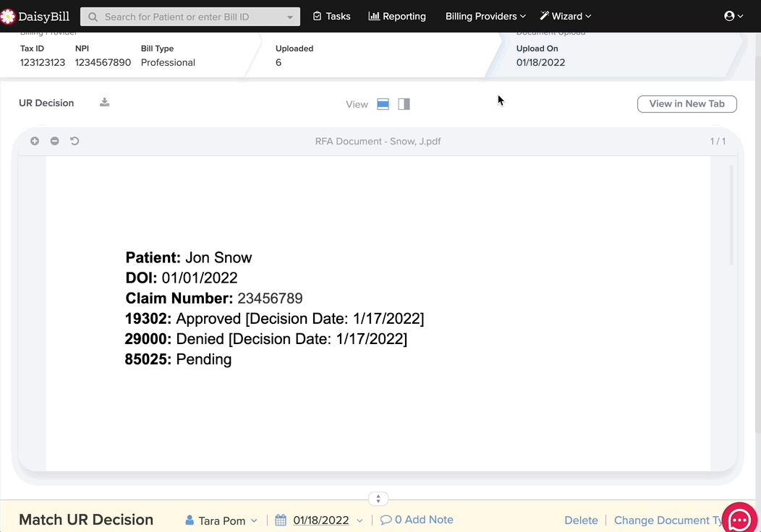This screenshot has width=761, height=532.
Task: Click the Patient: Jon Snow line
Action: point(189,257)
